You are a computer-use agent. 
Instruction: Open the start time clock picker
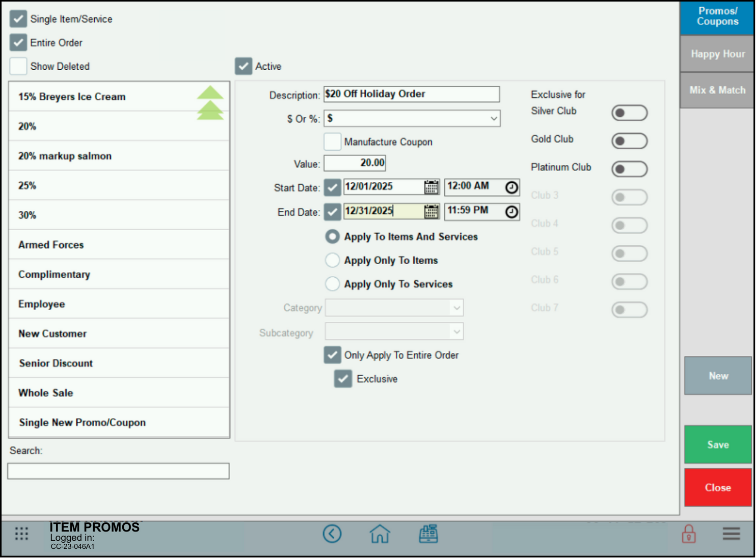pyautogui.click(x=511, y=187)
